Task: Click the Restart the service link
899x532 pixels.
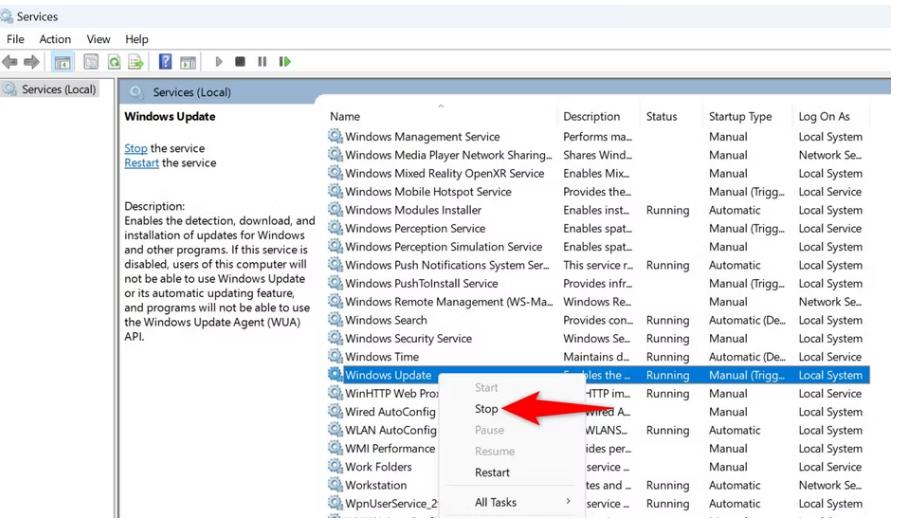Action: pos(142,163)
